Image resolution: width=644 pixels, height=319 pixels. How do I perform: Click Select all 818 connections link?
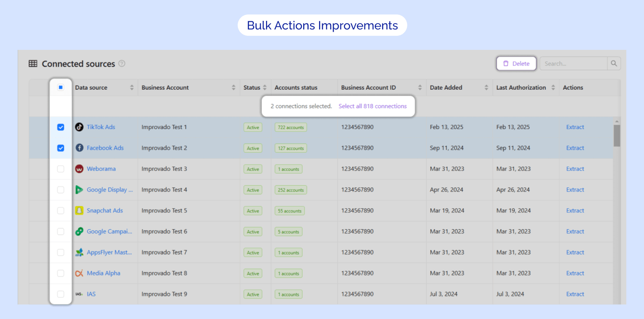tap(373, 106)
